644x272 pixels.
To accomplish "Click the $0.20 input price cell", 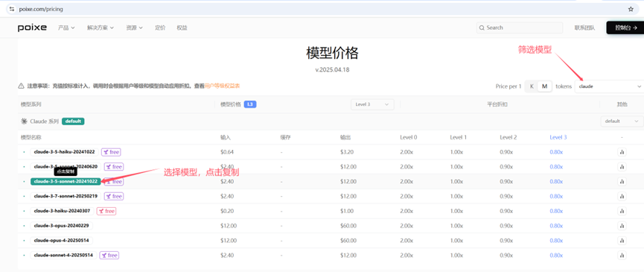I will [227, 211].
